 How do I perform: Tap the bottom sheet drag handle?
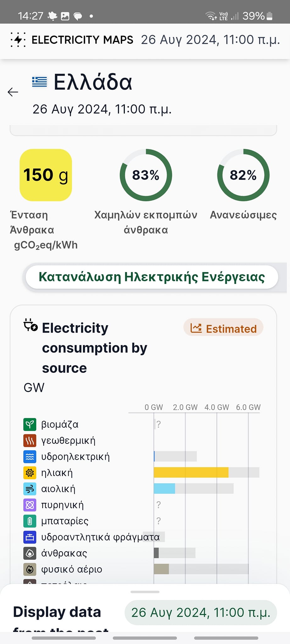(145, 592)
